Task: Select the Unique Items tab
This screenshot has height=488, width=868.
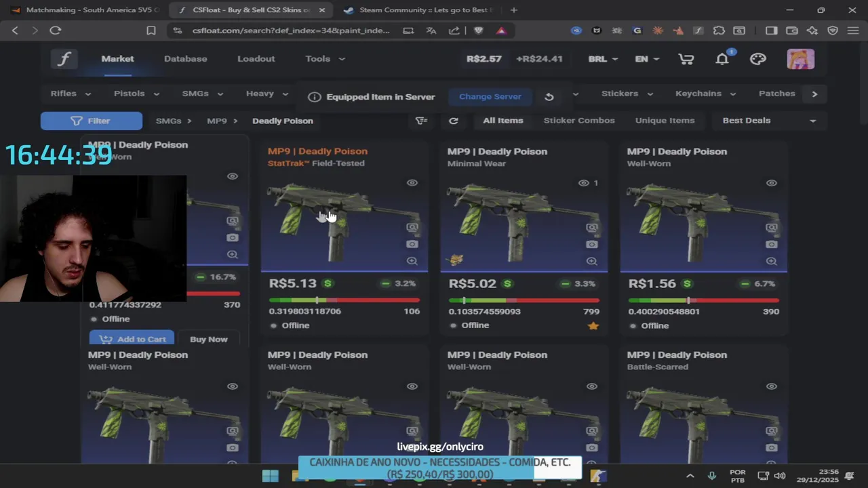Action: coord(665,121)
